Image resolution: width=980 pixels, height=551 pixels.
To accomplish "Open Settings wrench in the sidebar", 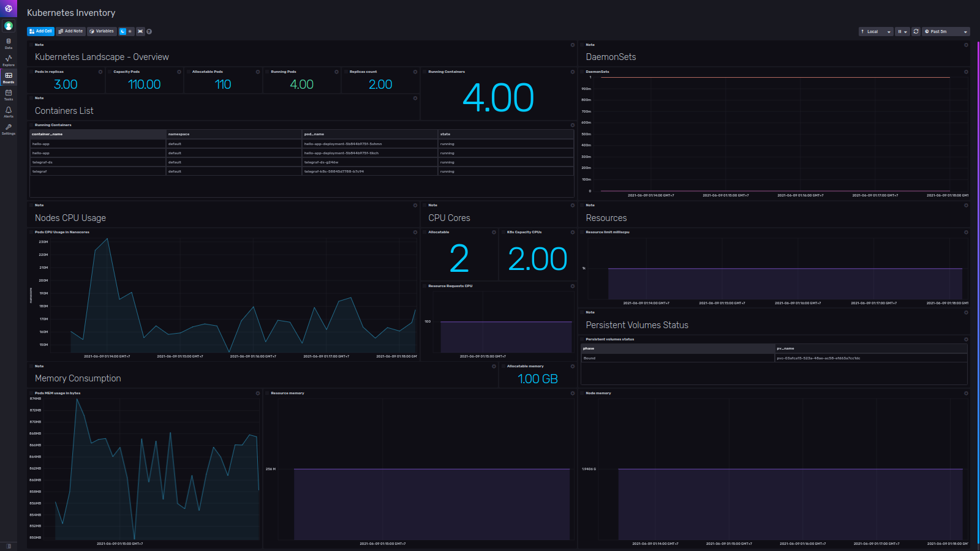I will [x=9, y=129].
